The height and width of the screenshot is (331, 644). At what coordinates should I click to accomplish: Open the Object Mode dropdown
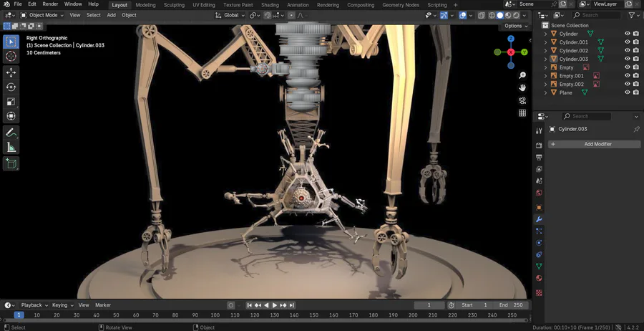(x=42, y=15)
